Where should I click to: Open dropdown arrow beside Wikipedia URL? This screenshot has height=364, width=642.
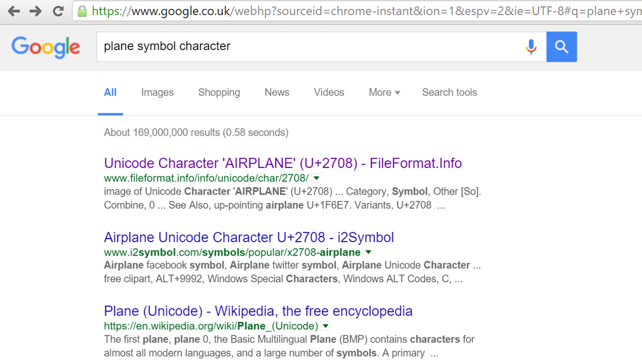(326, 326)
